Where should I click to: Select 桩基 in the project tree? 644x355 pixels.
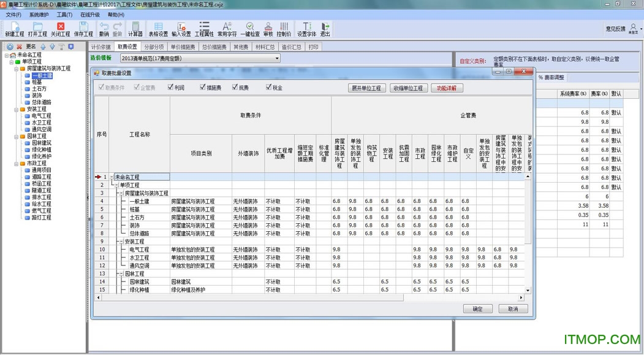click(37, 82)
